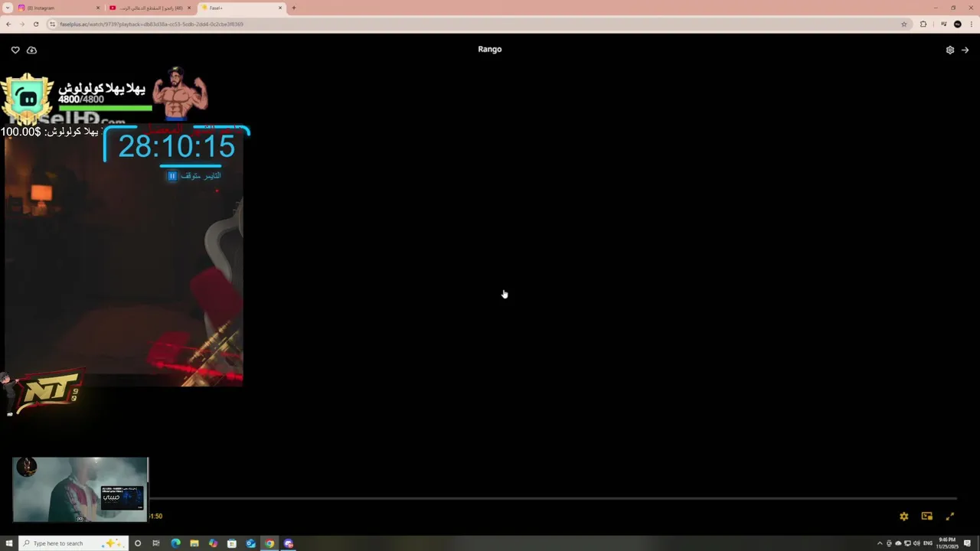Reload the page
The image size is (980, 551).
(36, 24)
